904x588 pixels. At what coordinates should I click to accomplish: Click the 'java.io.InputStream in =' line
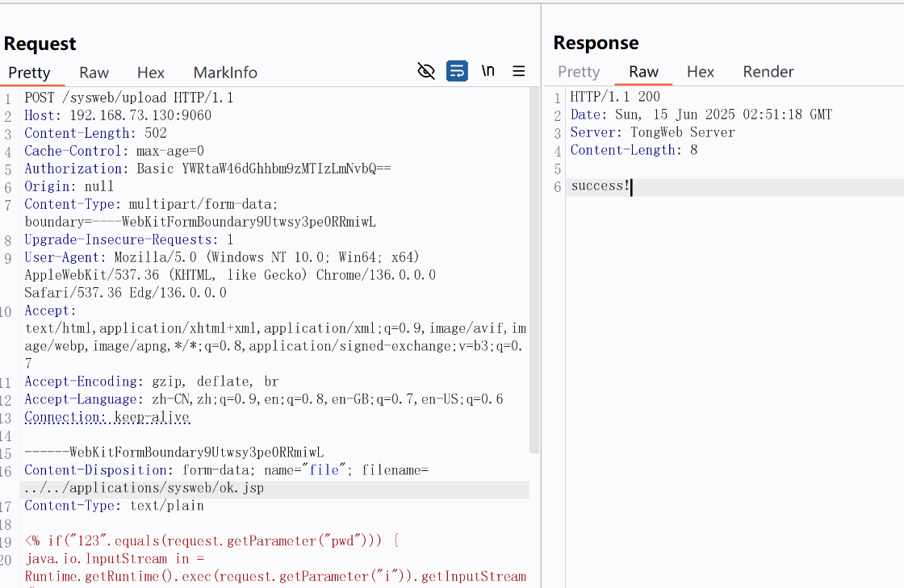[114, 559]
